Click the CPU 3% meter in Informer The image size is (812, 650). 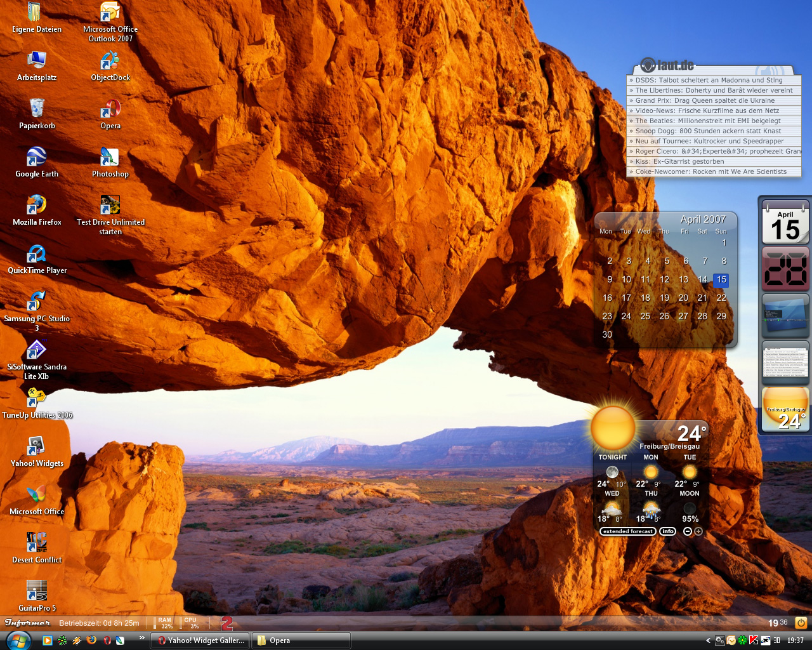click(x=190, y=623)
